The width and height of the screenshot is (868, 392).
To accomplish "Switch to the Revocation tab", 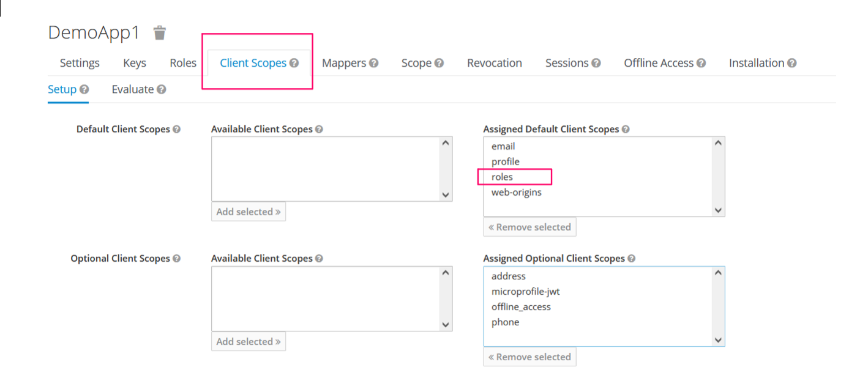I will [x=494, y=63].
